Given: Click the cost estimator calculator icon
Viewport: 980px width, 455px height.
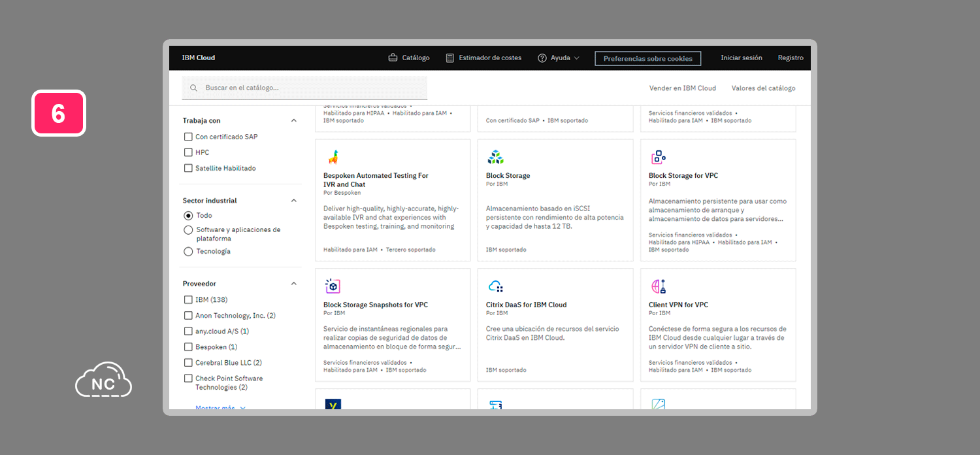Looking at the screenshot, I should (449, 58).
